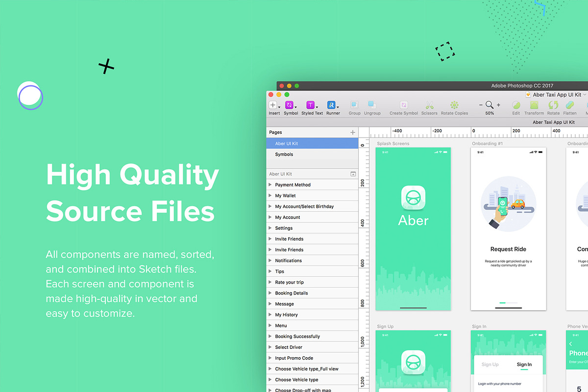Click the Symbol toolbar icon
588x392 pixels.
[x=289, y=105]
